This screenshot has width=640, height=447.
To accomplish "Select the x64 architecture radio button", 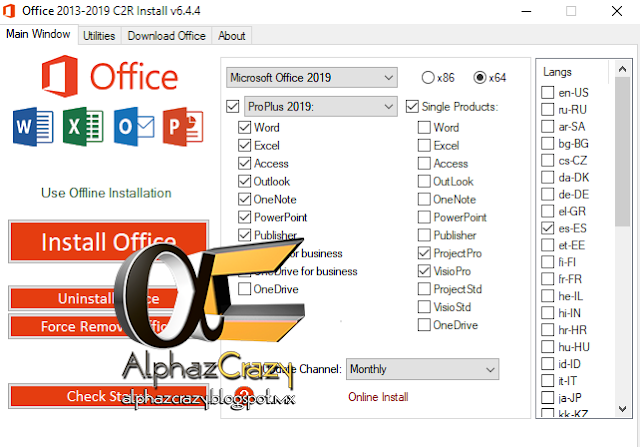I will point(480,78).
